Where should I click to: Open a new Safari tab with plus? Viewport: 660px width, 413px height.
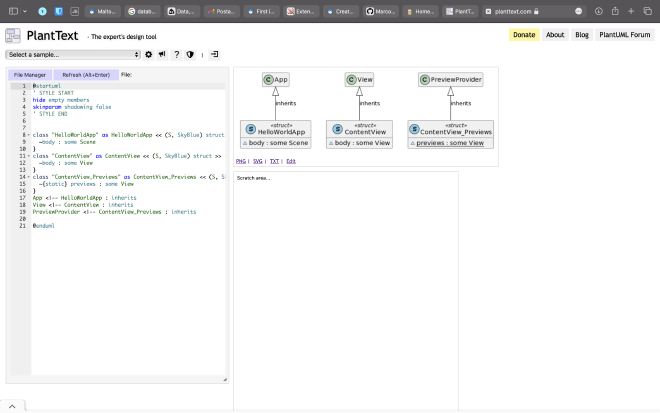[x=631, y=11]
